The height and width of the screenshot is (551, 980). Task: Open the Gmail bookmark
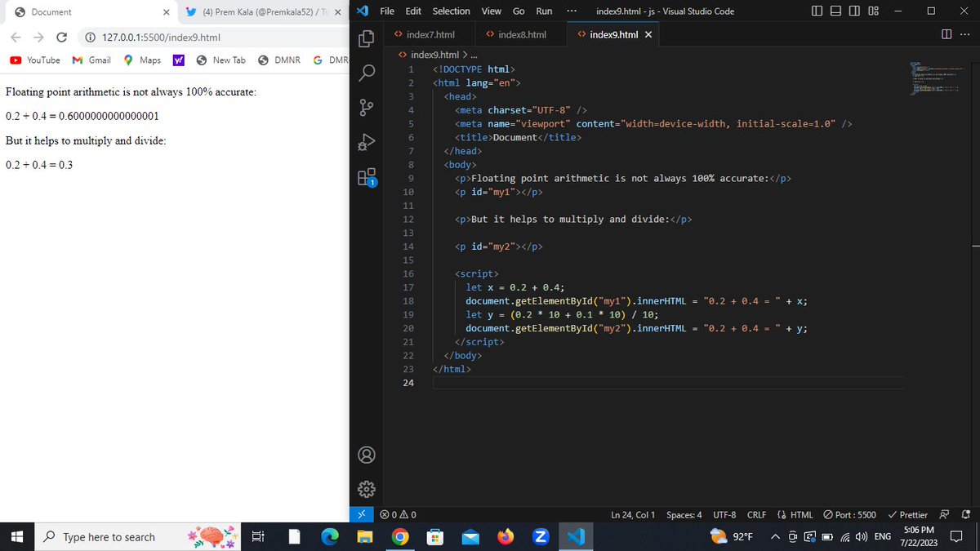(91, 60)
